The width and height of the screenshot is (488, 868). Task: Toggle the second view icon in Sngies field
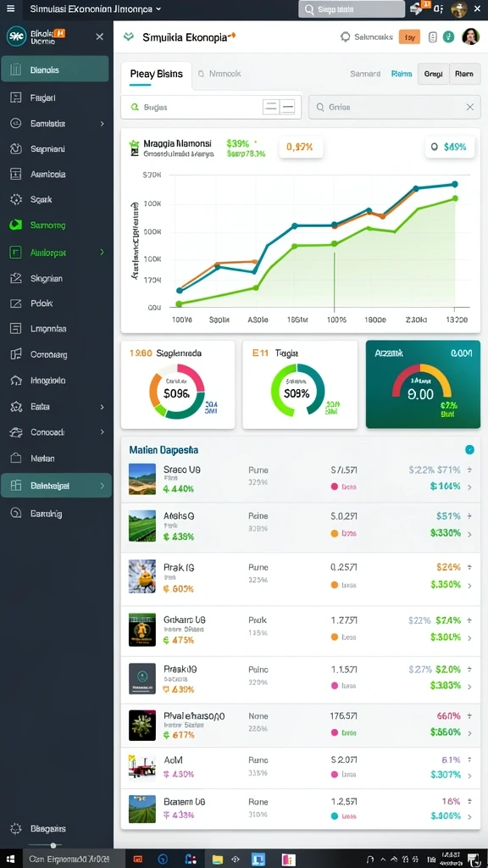[287, 107]
